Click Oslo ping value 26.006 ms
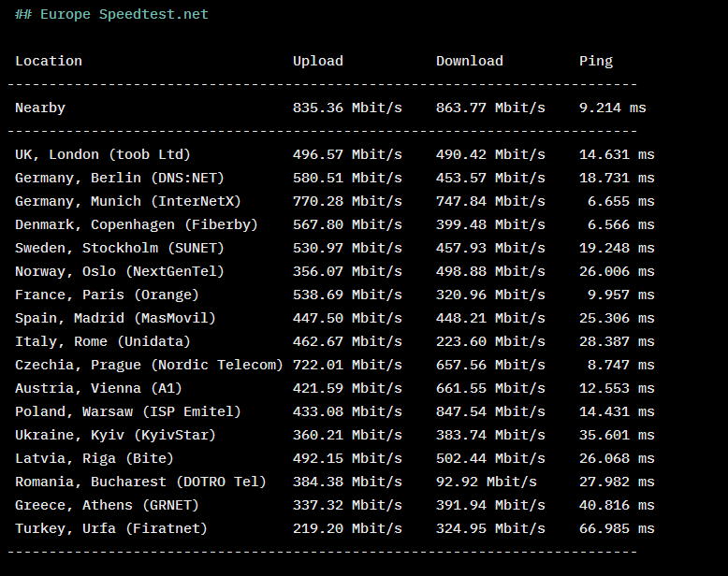This screenshot has height=576, width=728. pyautogui.click(x=617, y=271)
